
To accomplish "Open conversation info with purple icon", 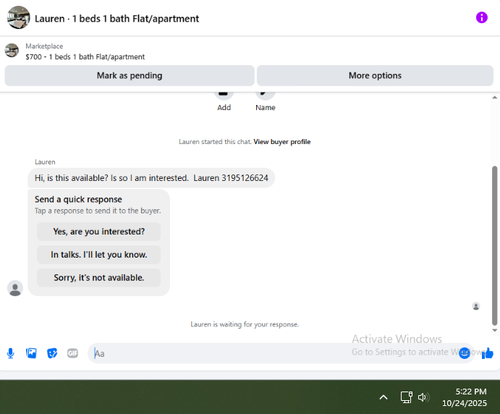I will [481, 18].
